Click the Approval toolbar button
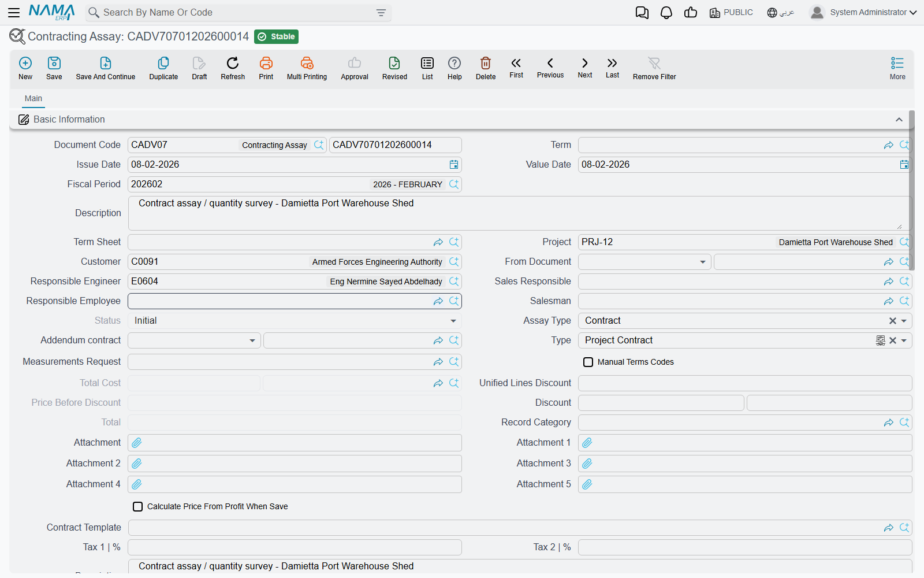The image size is (924, 578). click(355, 68)
